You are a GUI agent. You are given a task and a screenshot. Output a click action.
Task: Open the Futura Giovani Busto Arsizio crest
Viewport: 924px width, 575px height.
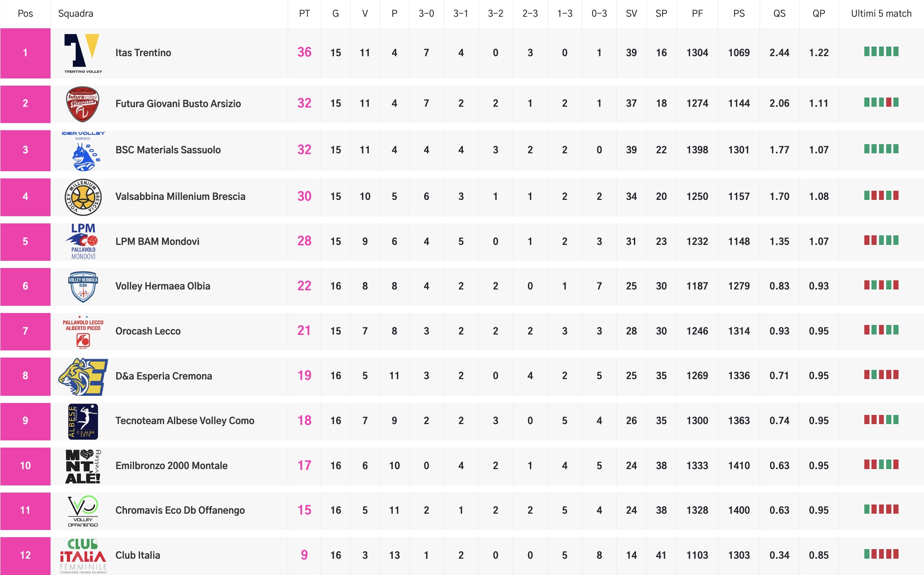point(82,104)
